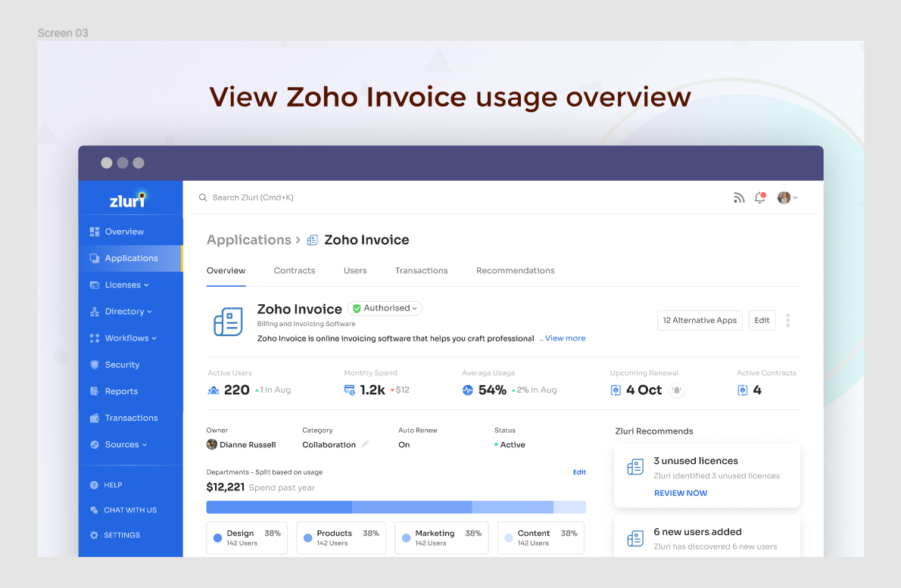Viewport: 901px width, 588px height.
Task: Click Edit button beside Alternative Apps
Action: 762,320
